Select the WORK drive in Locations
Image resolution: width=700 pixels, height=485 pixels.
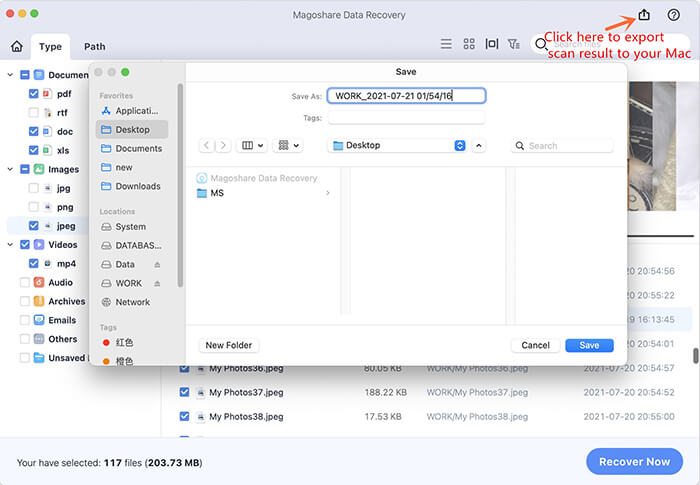[x=128, y=283]
